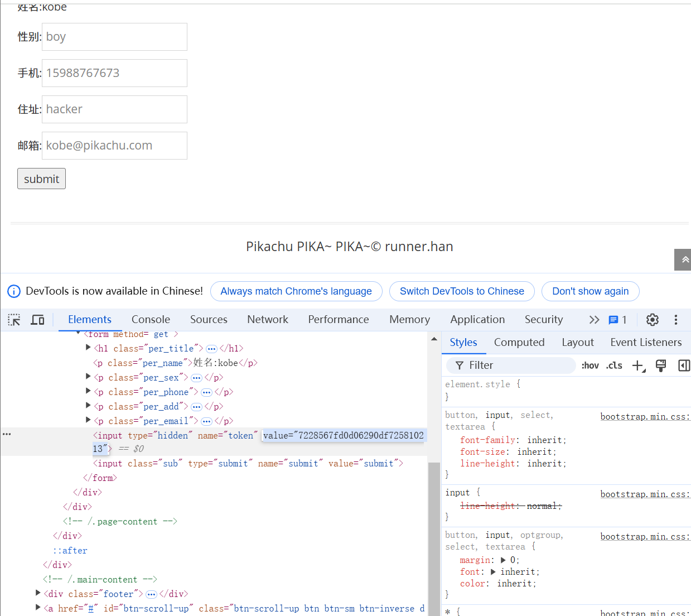Expand the font shorthand property triangle
Image resolution: width=691 pixels, height=616 pixels.
493,571
